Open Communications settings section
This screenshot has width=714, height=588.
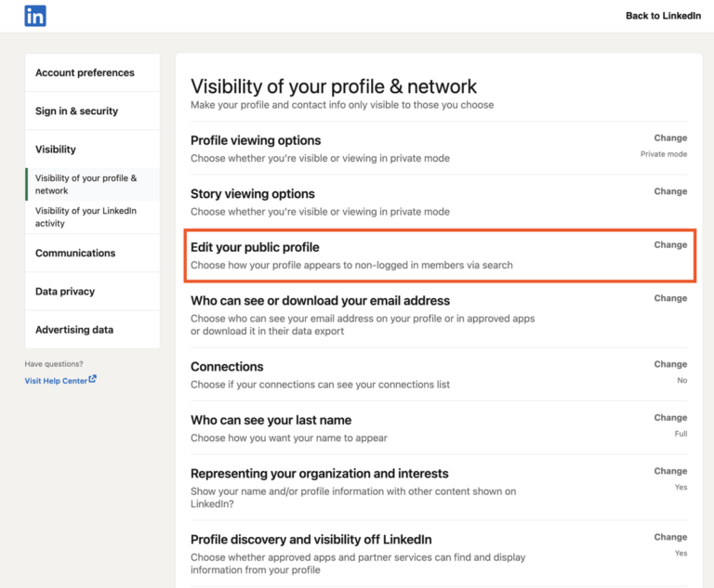pyautogui.click(x=75, y=253)
